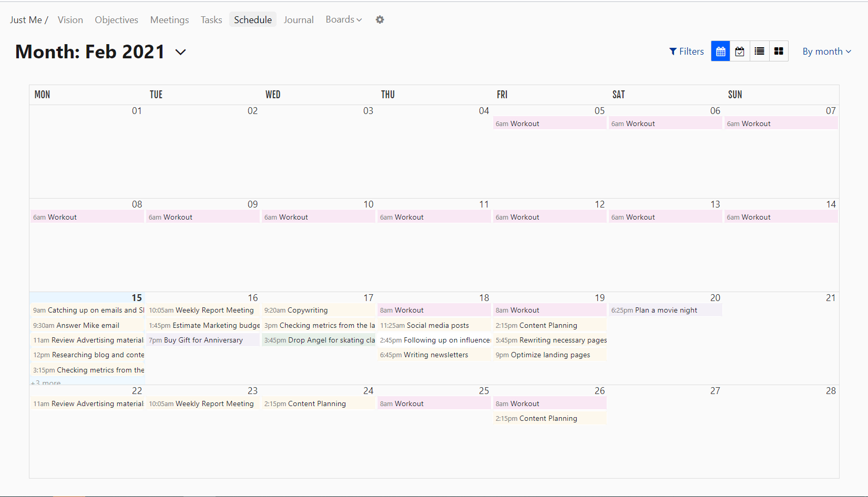Switch to the list view icon

(759, 51)
